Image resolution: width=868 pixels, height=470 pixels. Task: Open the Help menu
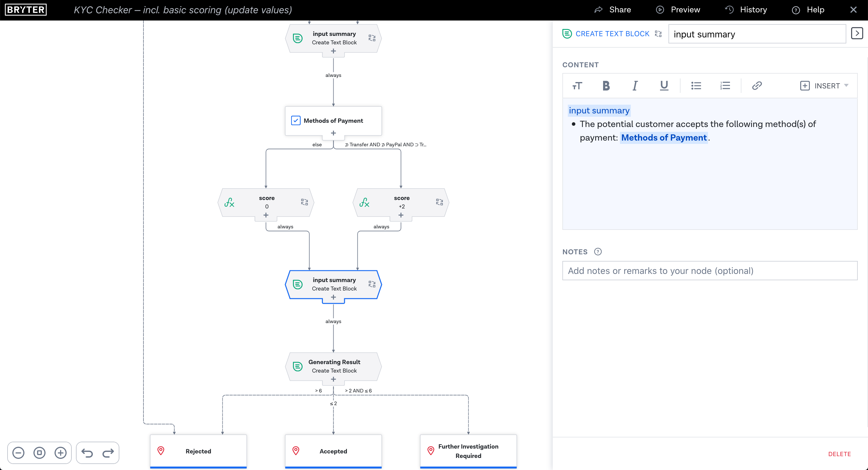click(x=808, y=10)
